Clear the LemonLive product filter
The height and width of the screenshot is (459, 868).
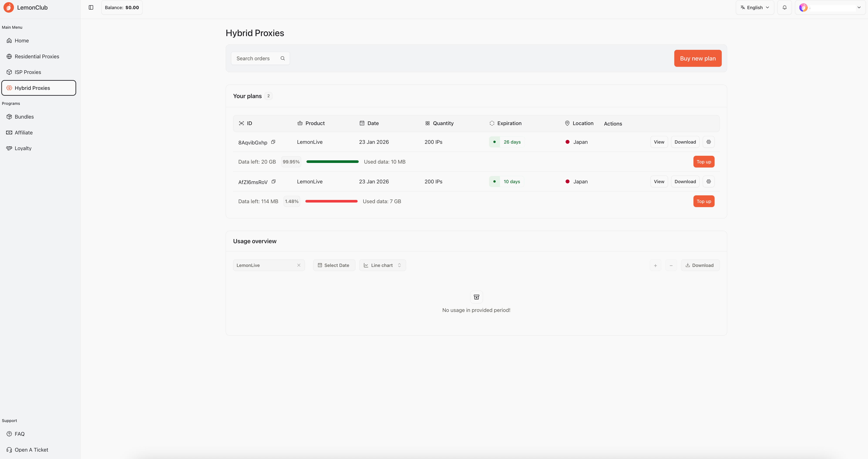click(x=299, y=265)
